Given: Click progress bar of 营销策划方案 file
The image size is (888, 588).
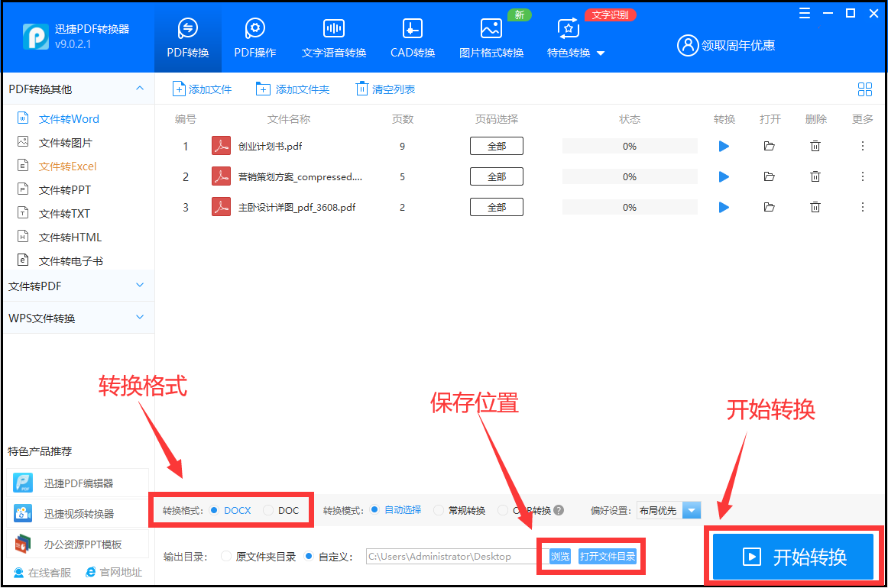Looking at the screenshot, I should [630, 176].
